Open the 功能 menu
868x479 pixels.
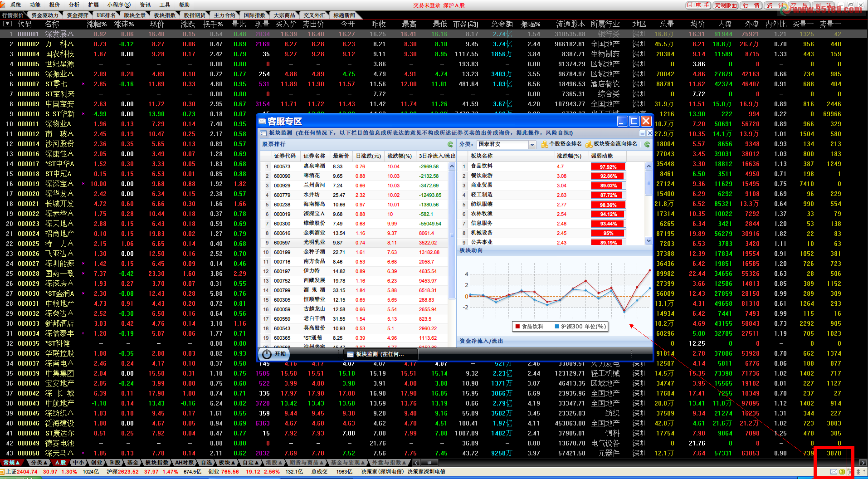point(35,5)
